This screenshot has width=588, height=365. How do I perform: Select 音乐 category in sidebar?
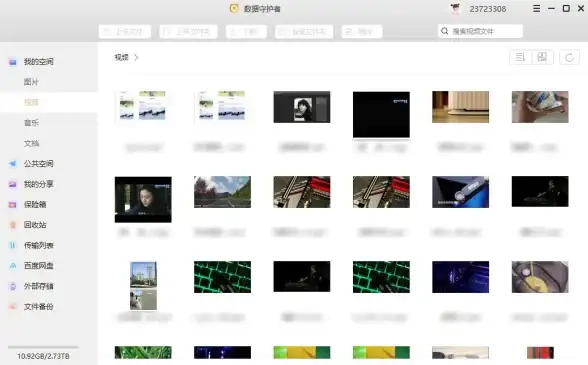[31, 123]
